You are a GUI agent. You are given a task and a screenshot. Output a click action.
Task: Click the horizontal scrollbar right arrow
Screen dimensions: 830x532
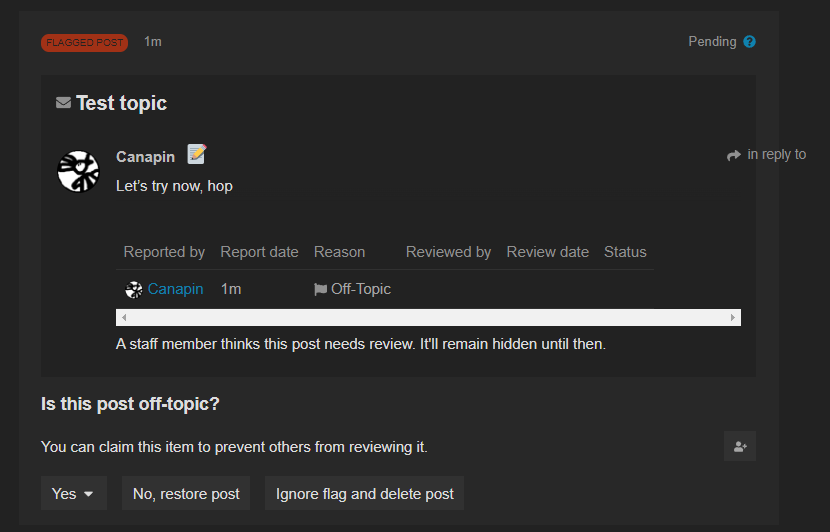coord(733,318)
